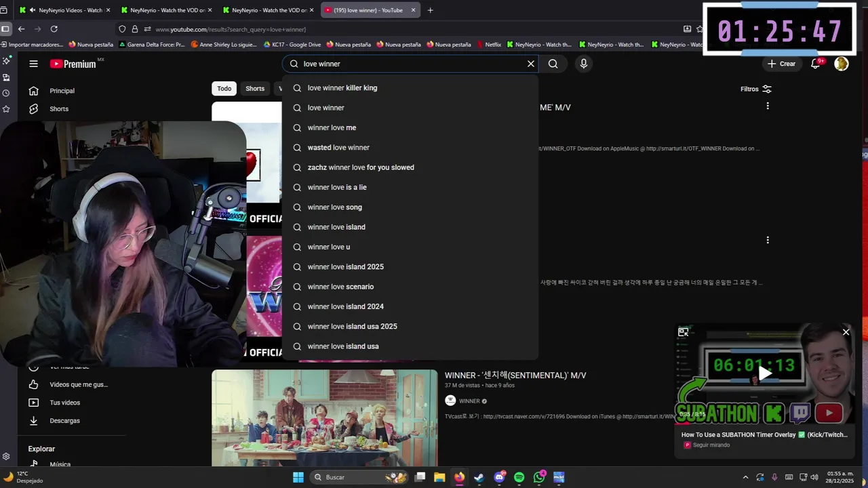Play the miniplayer SUBATHON video
Viewport: 868px width, 488px height.
click(764, 372)
